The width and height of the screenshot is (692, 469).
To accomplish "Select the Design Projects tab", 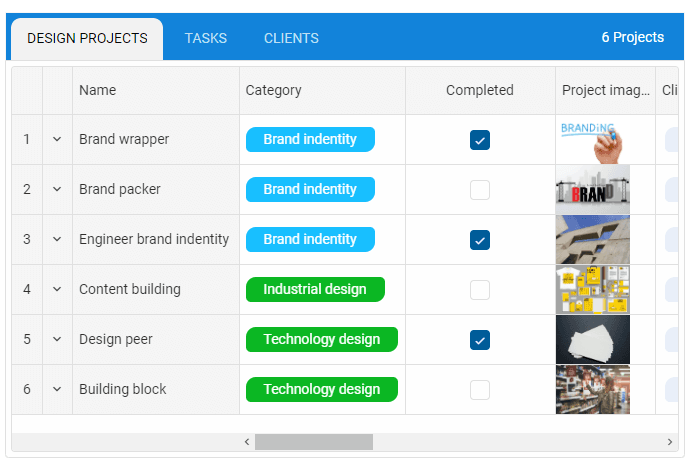I will (x=87, y=39).
